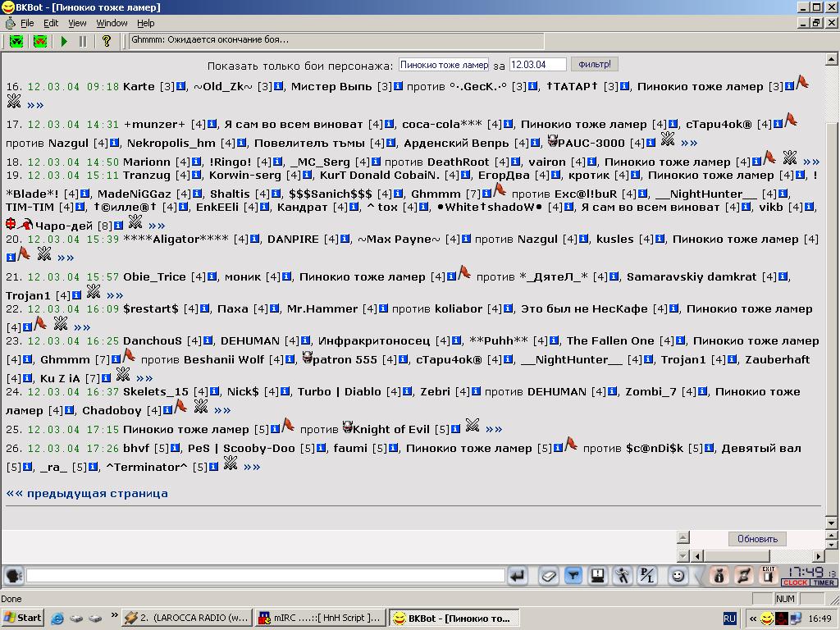Open the File menu
Image resolution: width=840 pixels, height=630 pixels.
coord(27,23)
